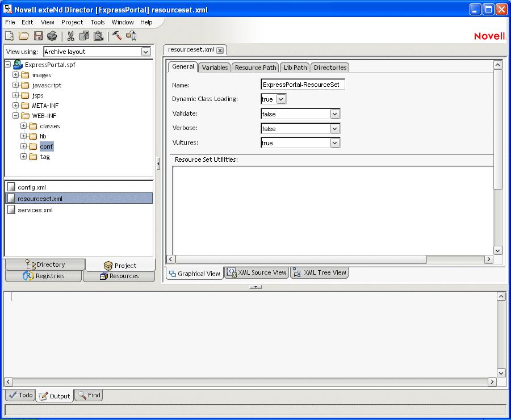Click the Print toolbar icon

[x=52, y=36]
